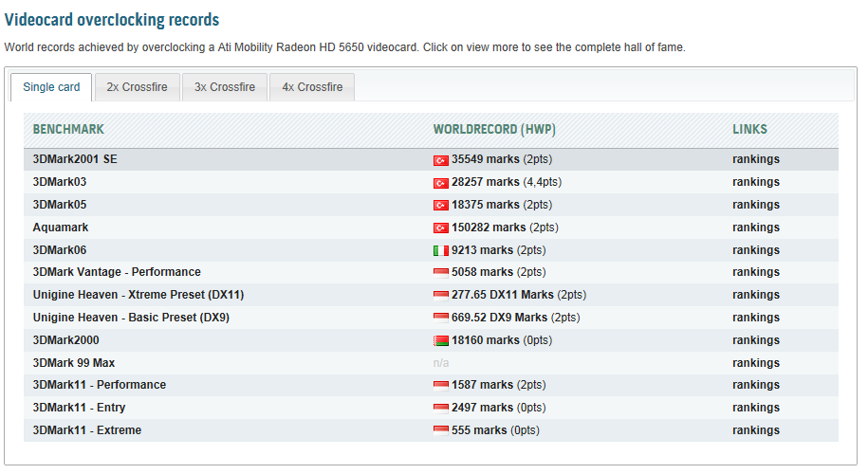Screen dimensions: 868x474
Task: Click the flag in 3DMark11 Performance row
Action: click(441, 386)
